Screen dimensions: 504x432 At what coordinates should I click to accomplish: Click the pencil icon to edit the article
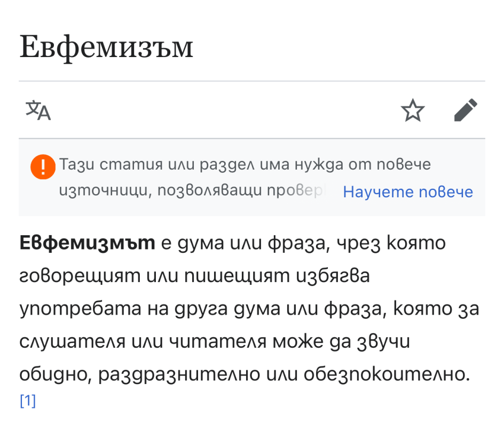coord(465,110)
